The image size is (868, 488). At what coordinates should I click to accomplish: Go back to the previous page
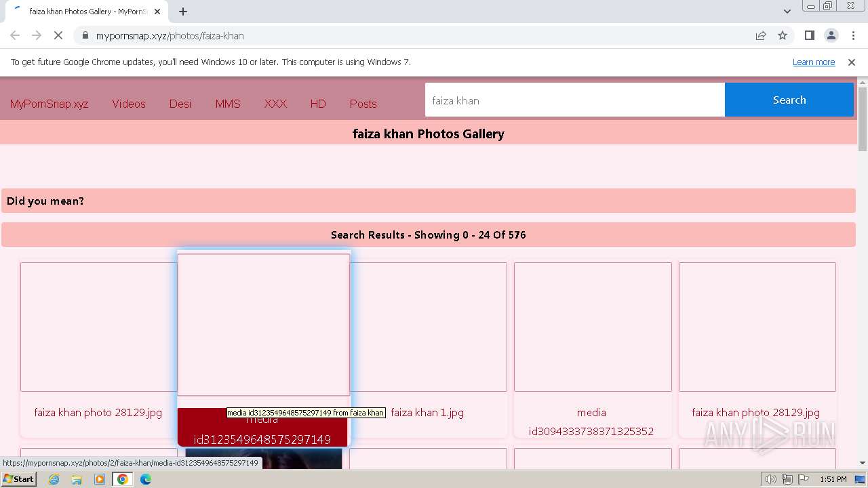pyautogui.click(x=15, y=35)
